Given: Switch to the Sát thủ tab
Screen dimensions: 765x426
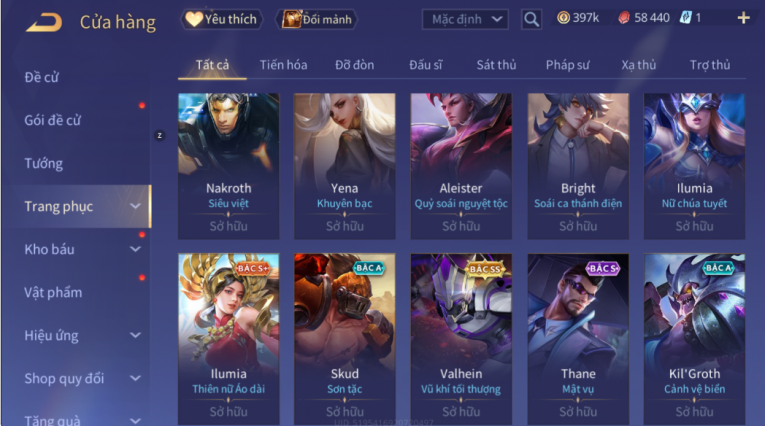Looking at the screenshot, I should click(x=496, y=65).
